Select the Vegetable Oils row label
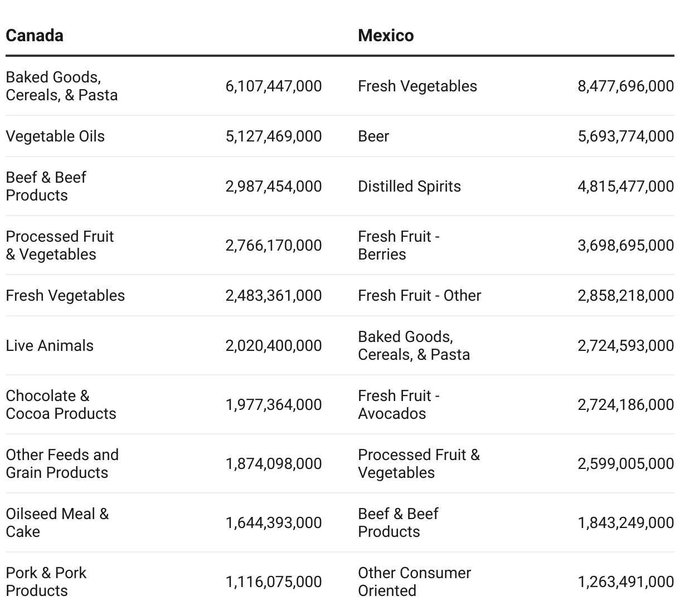680x616 pixels. 55,136
